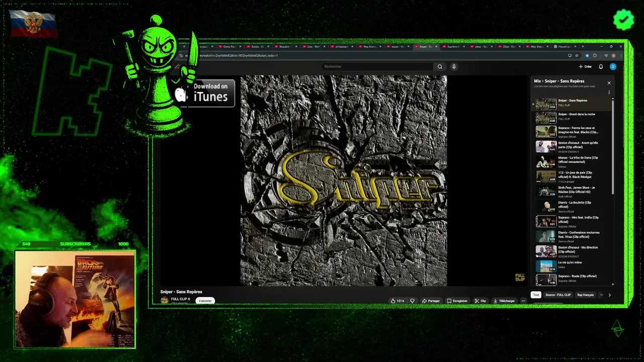Switch to the Lino browser tab
The width and height of the screenshot is (644, 362).
[314, 46]
